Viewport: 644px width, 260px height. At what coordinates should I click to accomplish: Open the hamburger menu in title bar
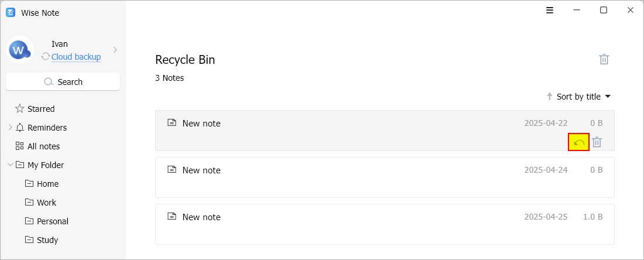(550, 11)
